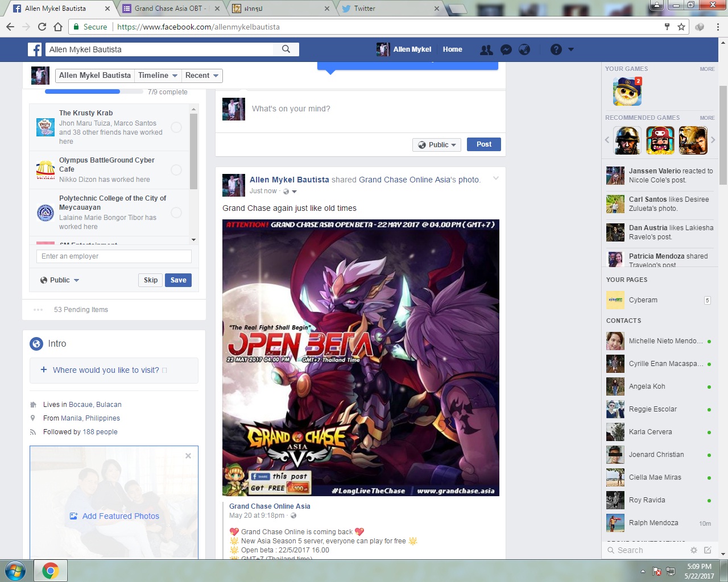Open the account menu arrow in top bar
Viewport: 728px width, 582px height.
[x=571, y=50]
